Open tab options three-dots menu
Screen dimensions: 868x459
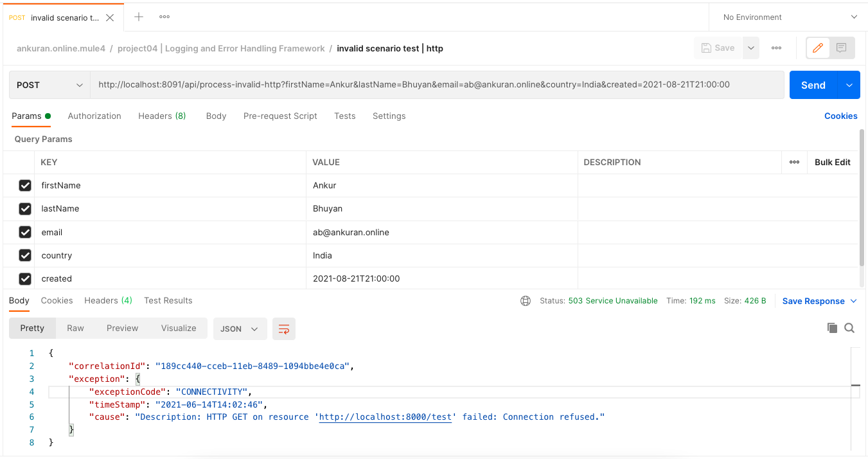coord(164,17)
